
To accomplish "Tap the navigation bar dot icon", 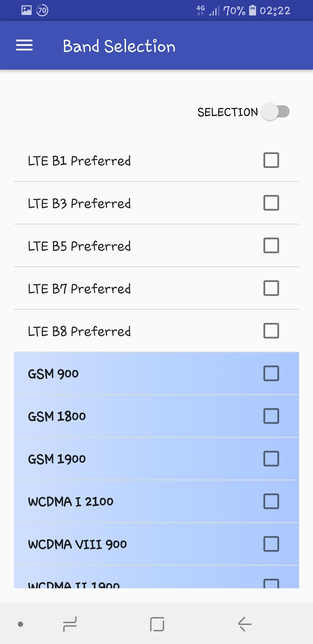I will coord(21,624).
